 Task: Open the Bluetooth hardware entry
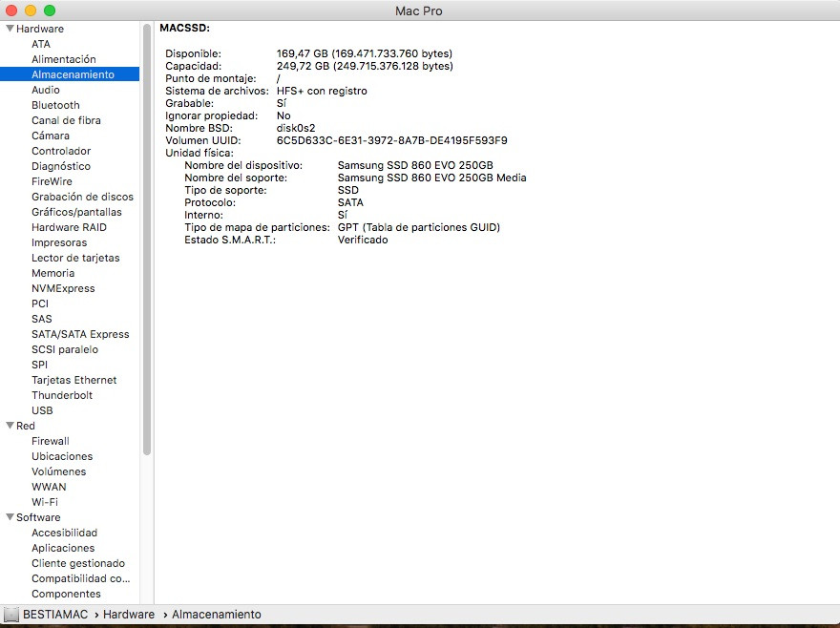[55, 105]
